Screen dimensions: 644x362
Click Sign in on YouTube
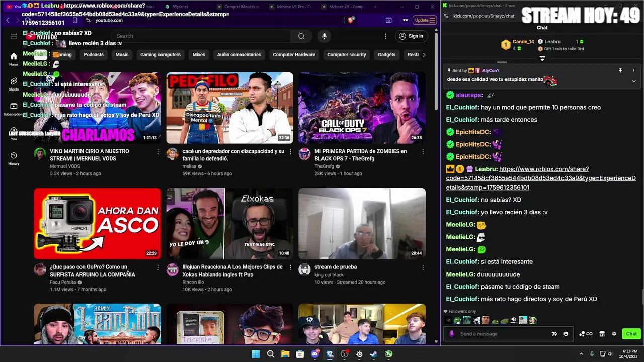point(411,36)
